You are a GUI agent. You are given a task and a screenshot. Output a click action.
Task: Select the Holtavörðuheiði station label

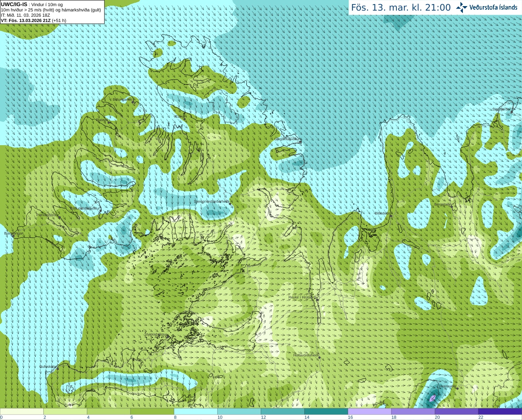coord(306,355)
